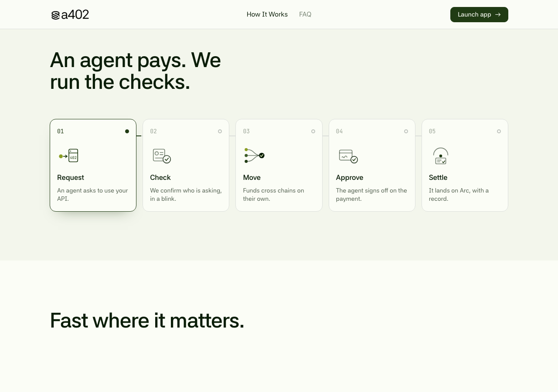The height and width of the screenshot is (392, 558).
Task: Click the Approve card title
Action: (350, 178)
